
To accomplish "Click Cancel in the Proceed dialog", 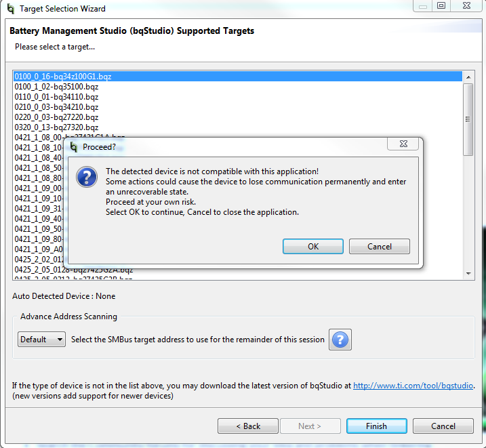I will click(380, 246).
